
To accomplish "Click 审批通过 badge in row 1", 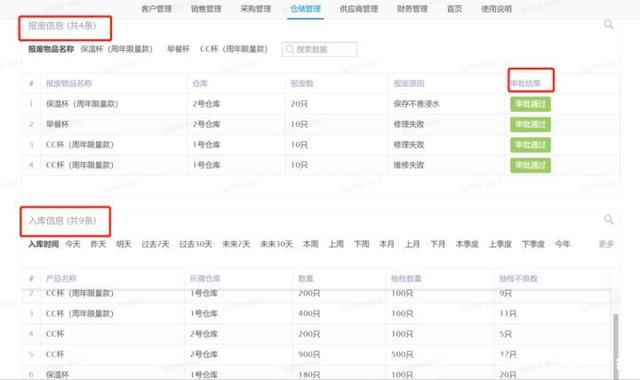I will pos(530,104).
